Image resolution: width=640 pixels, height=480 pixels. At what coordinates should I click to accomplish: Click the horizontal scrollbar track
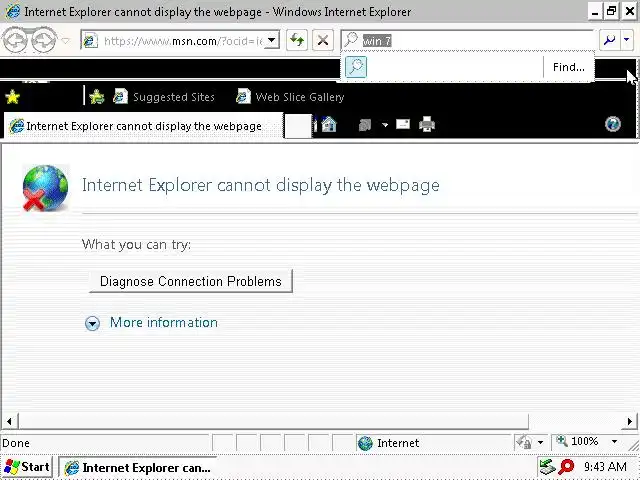pyautogui.click(x=576, y=421)
